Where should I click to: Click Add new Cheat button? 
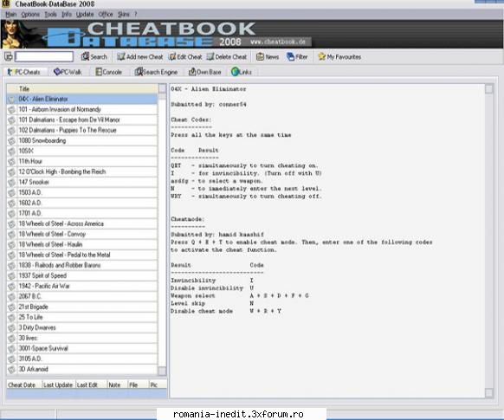coord(139,57)
